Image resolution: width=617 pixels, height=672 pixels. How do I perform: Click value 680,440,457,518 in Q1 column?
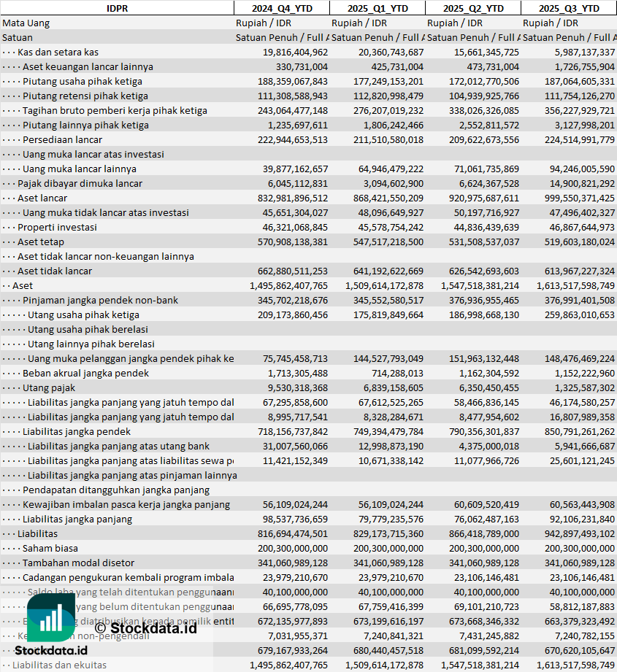point(388,649)
